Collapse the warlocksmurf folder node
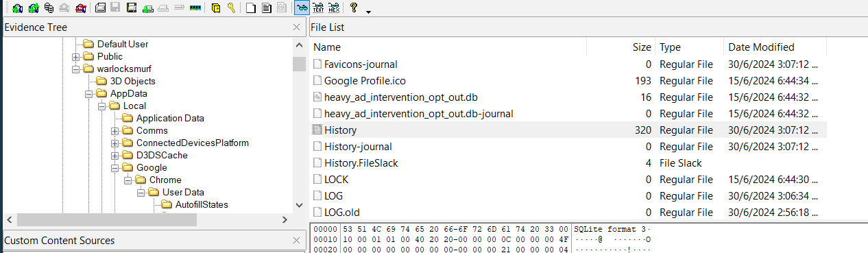Screen dimensions: 868x253 click(x=76, y=69)
